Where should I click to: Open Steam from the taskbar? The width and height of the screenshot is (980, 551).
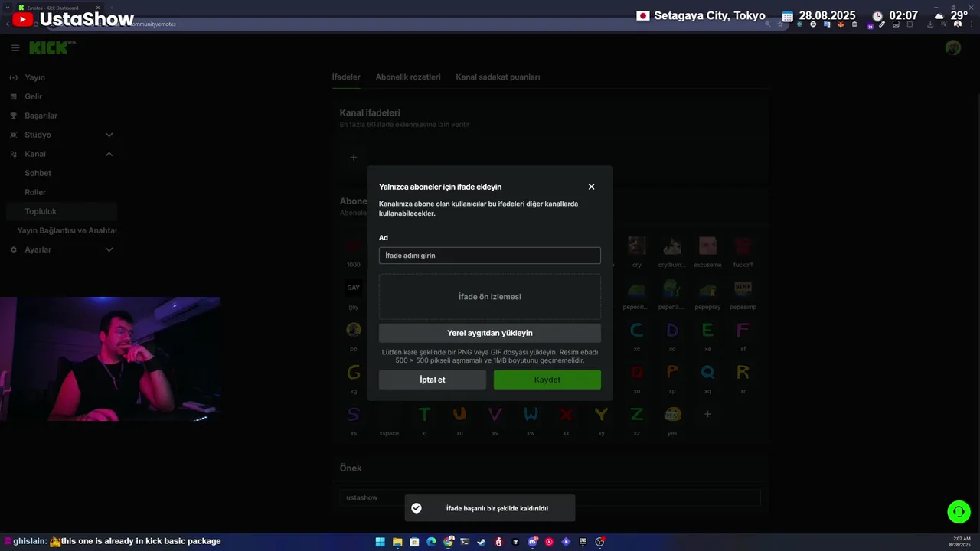(x=482, y=542)
